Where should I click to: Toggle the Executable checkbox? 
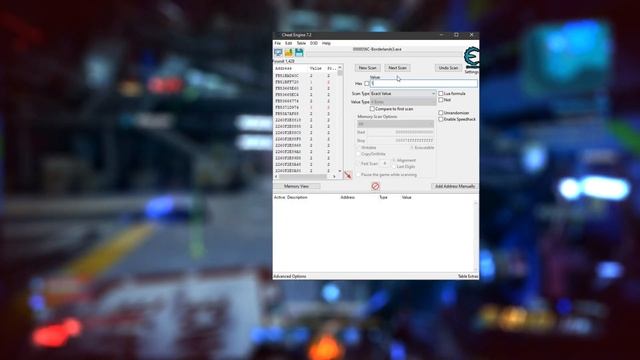tap(411, 147)
